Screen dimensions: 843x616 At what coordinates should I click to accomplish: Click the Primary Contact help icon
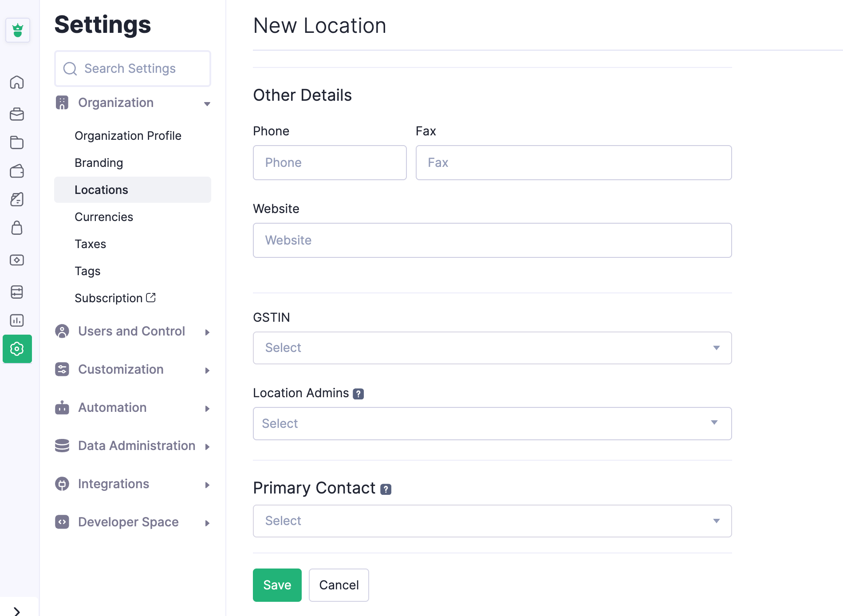pyautogui.click(x=386, y=489)
